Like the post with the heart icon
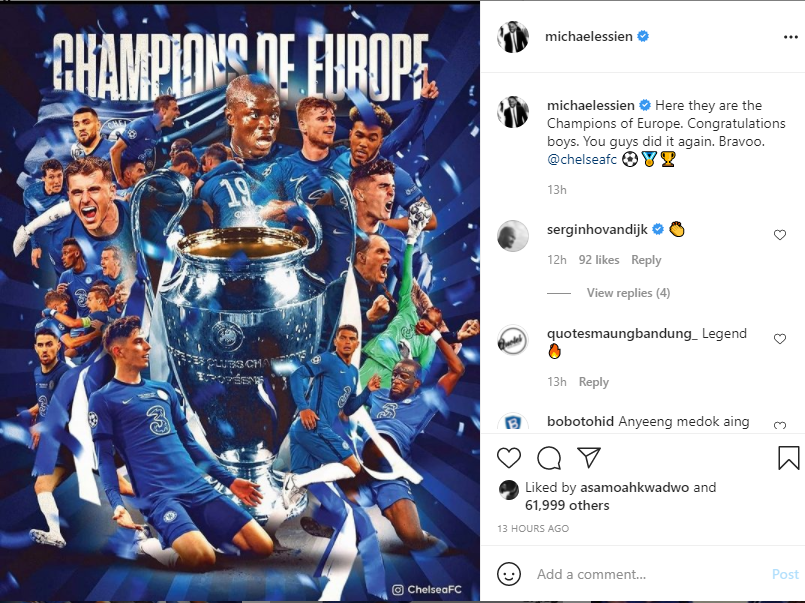The width and height of the screenshot is (805, 603). coord(509,458)
